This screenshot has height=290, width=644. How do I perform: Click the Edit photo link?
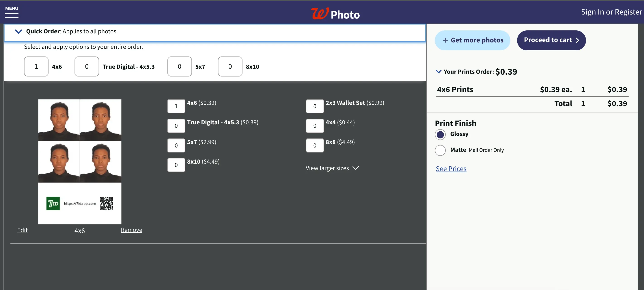[x=23, y=230]
